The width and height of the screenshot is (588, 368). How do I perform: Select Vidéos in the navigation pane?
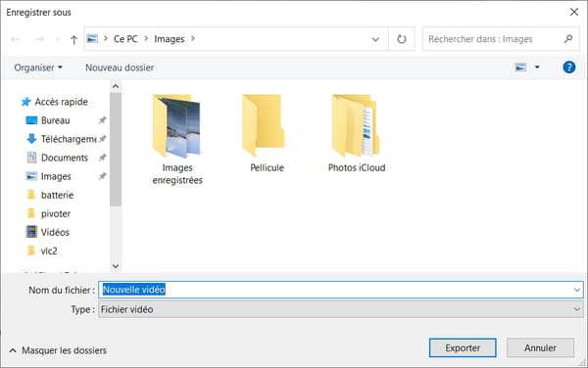(55, 232)
